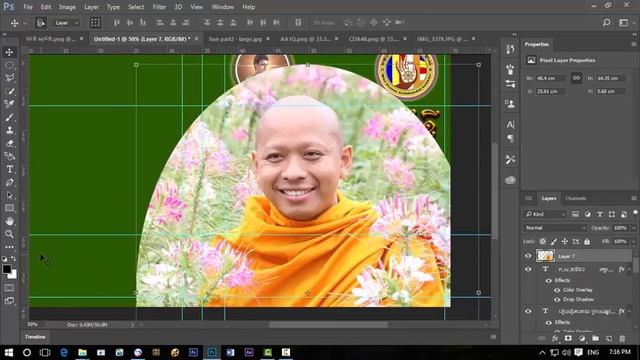Image resolution: width=640 pixels, height=360 pixels.
Task: Select the Eyedropper tool
Action: coord(9,104)
